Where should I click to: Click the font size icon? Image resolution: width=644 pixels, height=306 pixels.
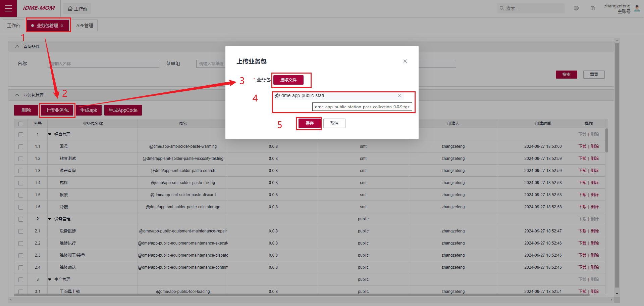593,8
